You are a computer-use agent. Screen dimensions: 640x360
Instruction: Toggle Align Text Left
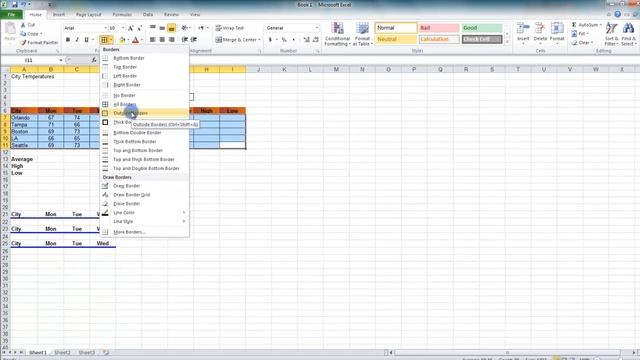(153, 40)
